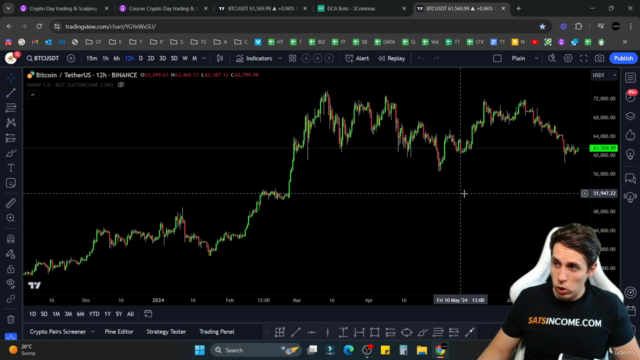Image resolution: width=640 pixels, height=360 pixels.
Task: Select the 15m timeframe
Action: click(92, 58)
